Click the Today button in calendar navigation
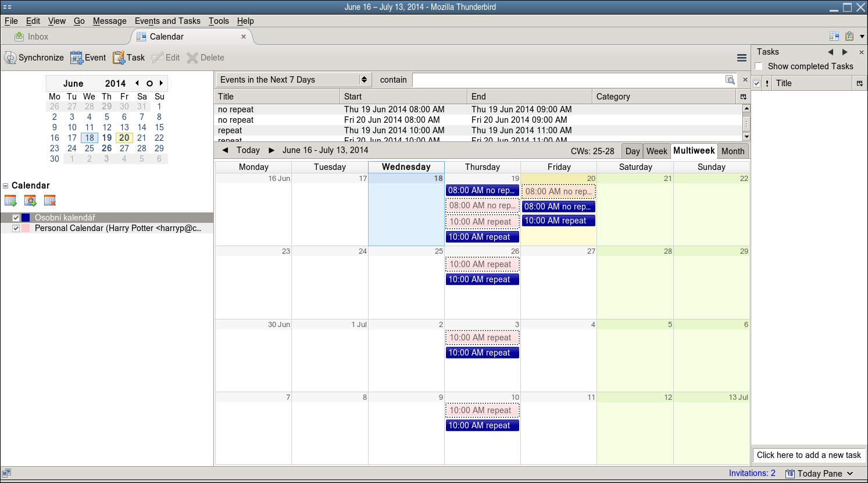The height and width of the screenshot is (483, 868). (x=248, y=150)
